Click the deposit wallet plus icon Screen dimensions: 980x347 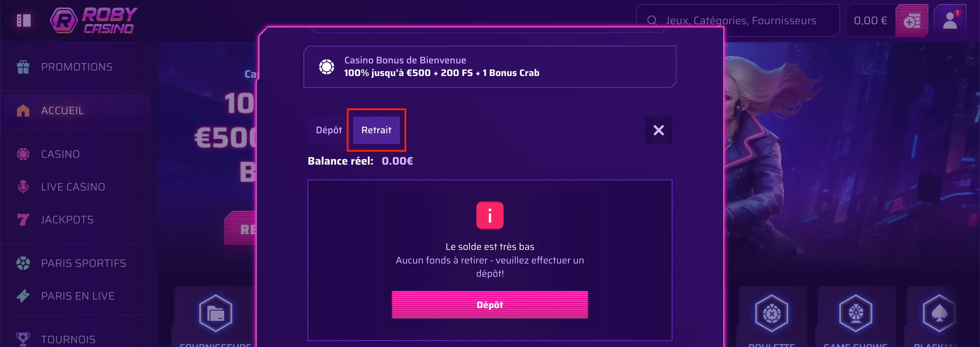point(912,20)
